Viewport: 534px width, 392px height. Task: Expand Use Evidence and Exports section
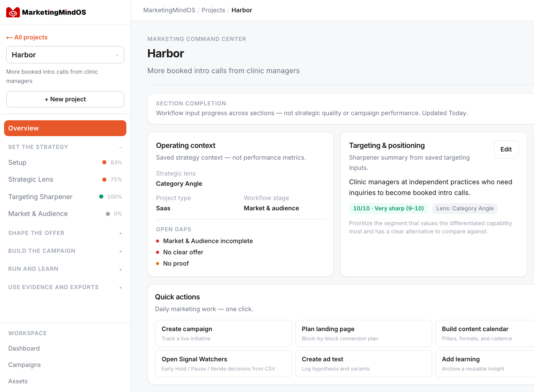65,287
